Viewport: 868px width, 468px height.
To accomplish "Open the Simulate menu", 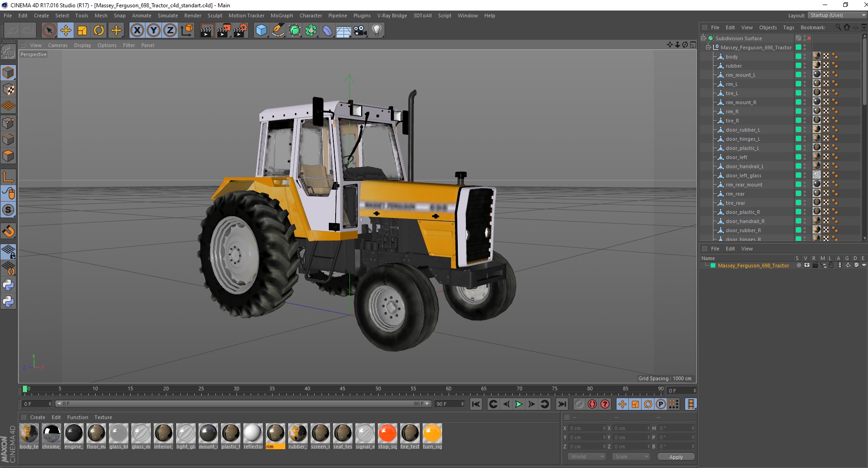I will click(x=168, y=16).
